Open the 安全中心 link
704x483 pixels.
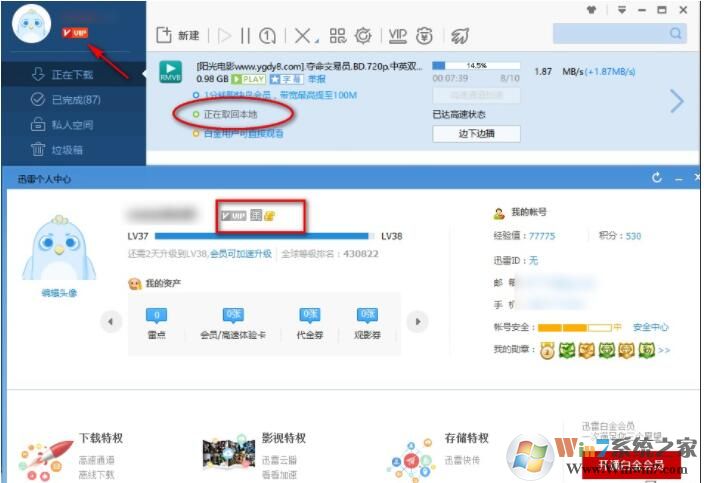651,327
